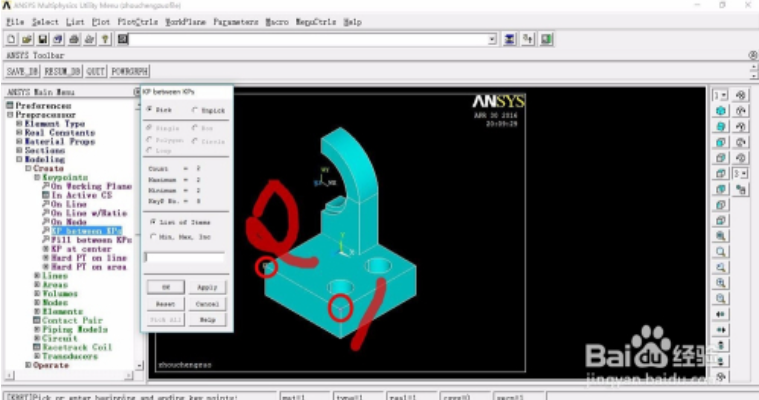Choose the List of Items radio option
Viewport: 759px width, 400px height.
[x=153, y=222]
